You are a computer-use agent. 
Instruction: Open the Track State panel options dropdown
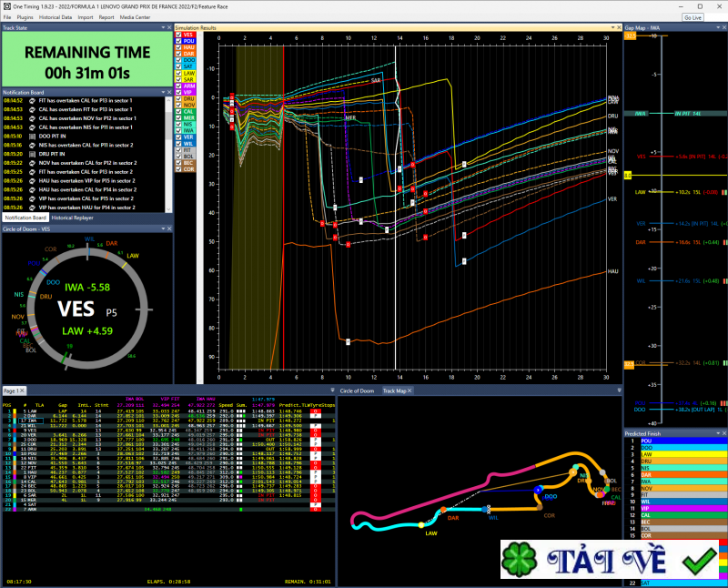tap(163, 28)
